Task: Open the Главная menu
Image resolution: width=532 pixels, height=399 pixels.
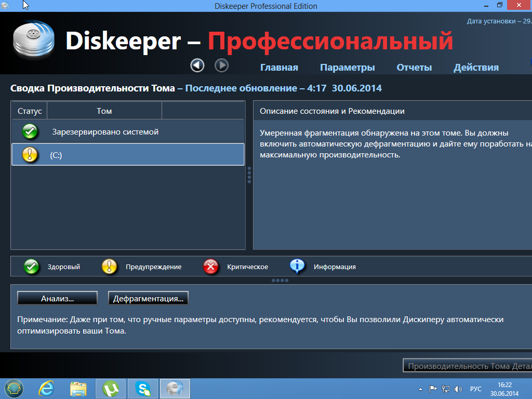Action: 279,67
